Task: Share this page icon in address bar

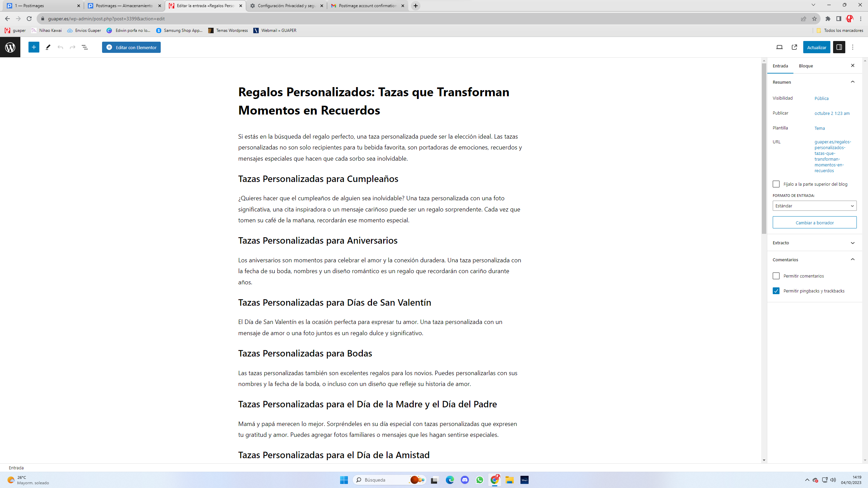Action: tap(804, 19)
